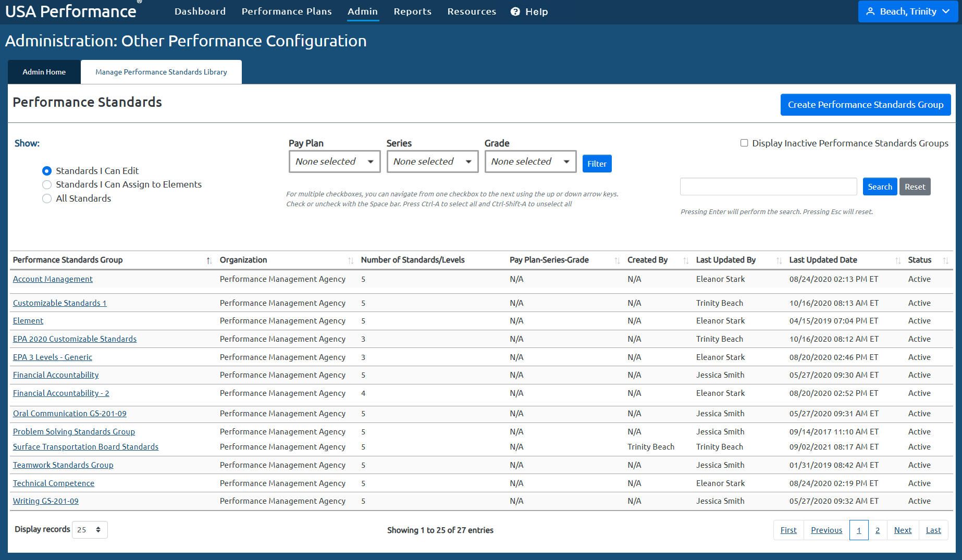Open the Admin menu
The image size is (962, 560).
point(363,11)
